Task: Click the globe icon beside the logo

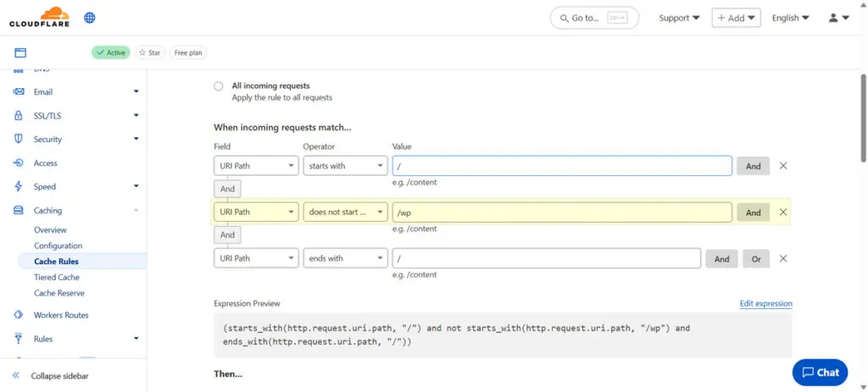Action: (x=90, y=18)
